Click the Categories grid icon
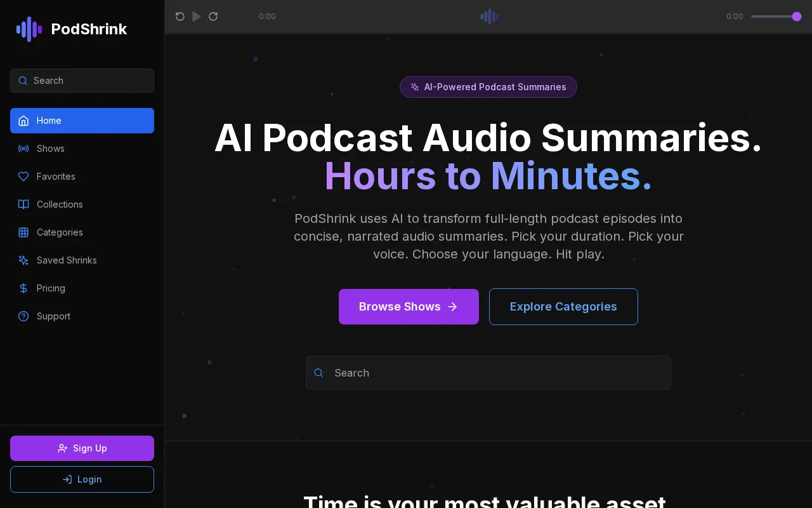 click(x=23, y=232)
